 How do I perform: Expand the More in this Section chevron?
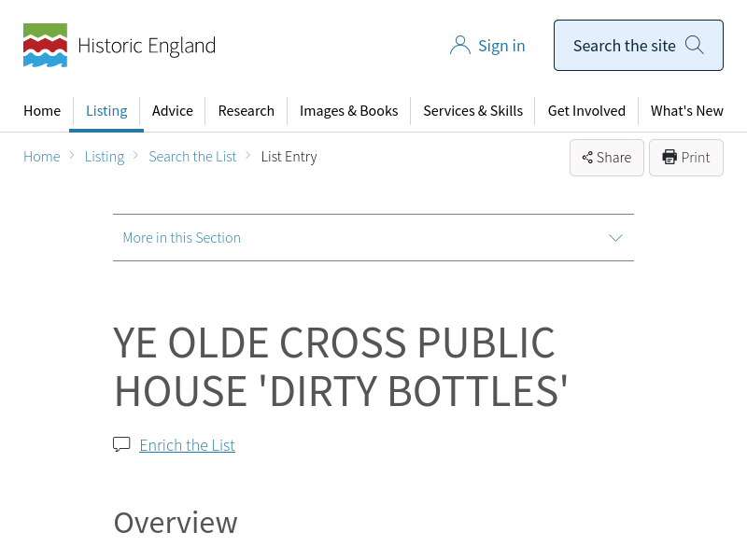point(615,238)
